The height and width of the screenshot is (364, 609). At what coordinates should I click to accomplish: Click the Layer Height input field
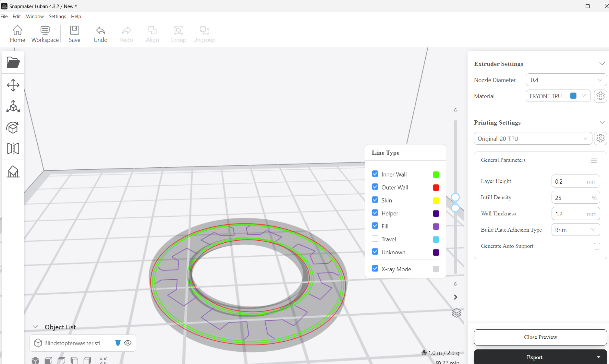[x=576, y=181]
